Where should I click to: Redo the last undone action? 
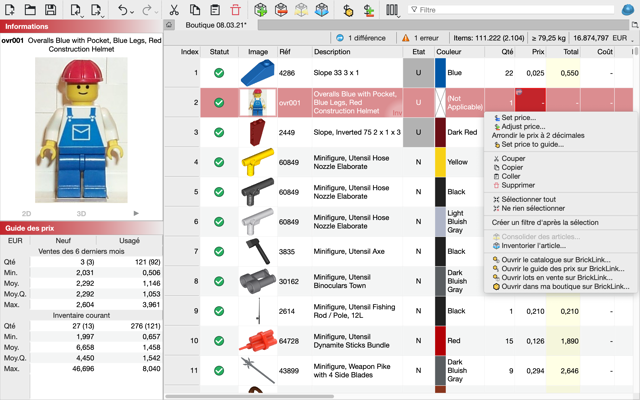point(149,10)
